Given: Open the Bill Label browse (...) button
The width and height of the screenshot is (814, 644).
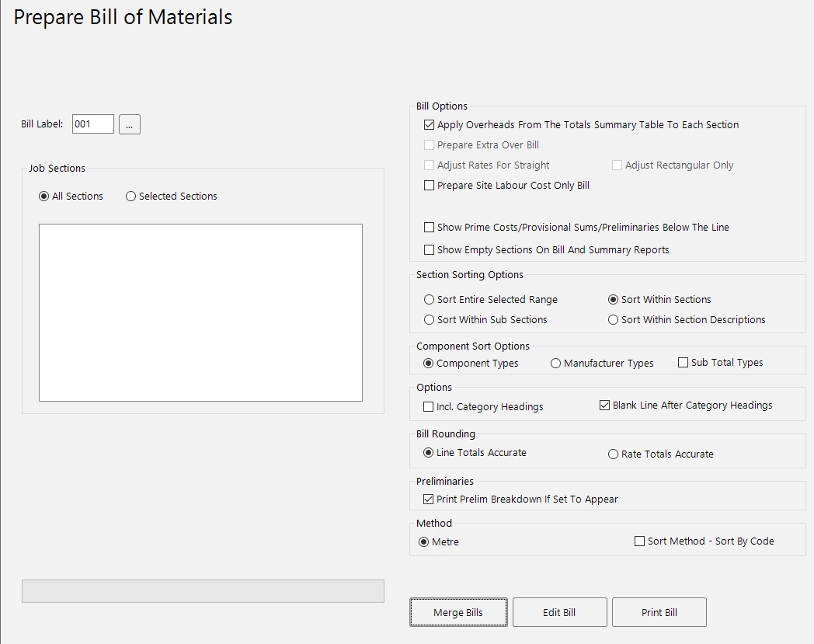Looking at the screenshot, I should 129,124.
